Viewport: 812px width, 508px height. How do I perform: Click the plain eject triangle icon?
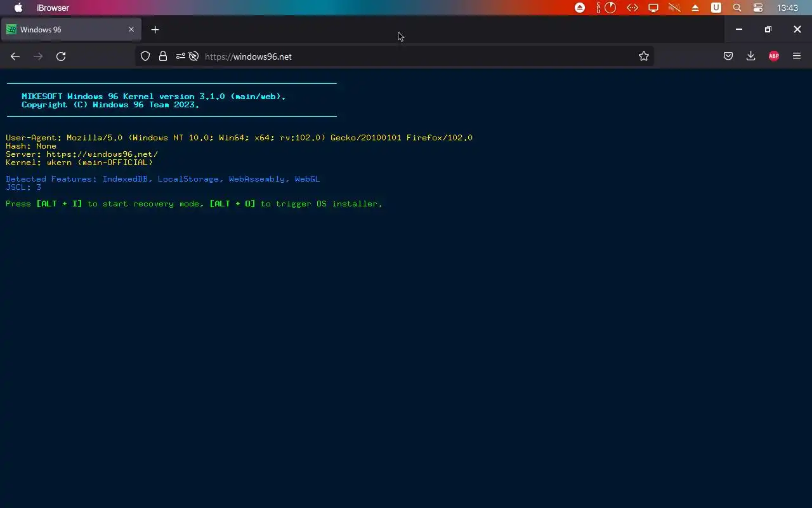point(695,8)
